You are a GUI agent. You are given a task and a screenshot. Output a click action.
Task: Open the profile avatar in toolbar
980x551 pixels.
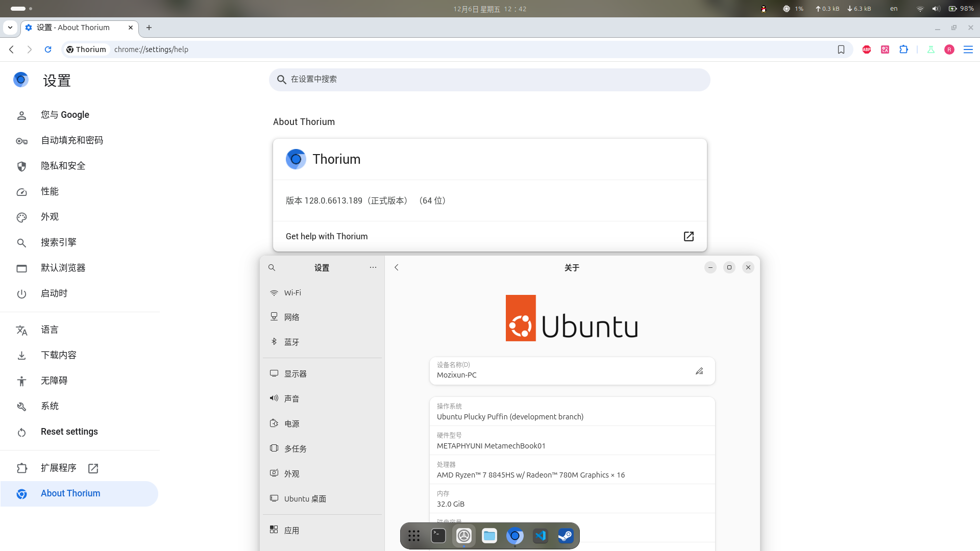click(x=949, y=49)
